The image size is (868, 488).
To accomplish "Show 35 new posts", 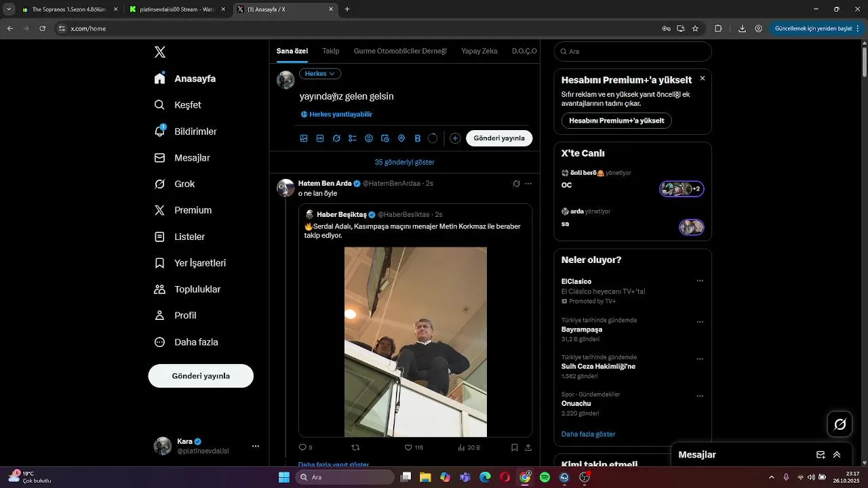I will (405, 162).
